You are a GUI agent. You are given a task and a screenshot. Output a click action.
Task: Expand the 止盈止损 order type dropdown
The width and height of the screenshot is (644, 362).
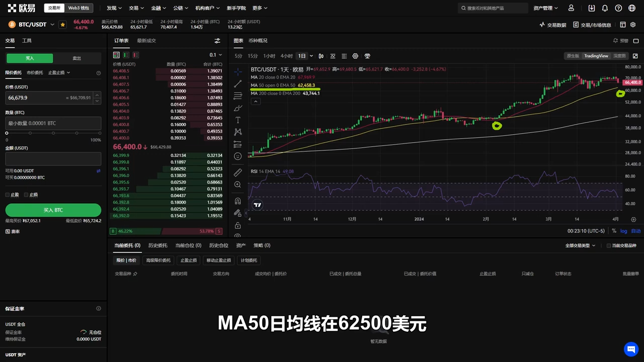(59, 73)
